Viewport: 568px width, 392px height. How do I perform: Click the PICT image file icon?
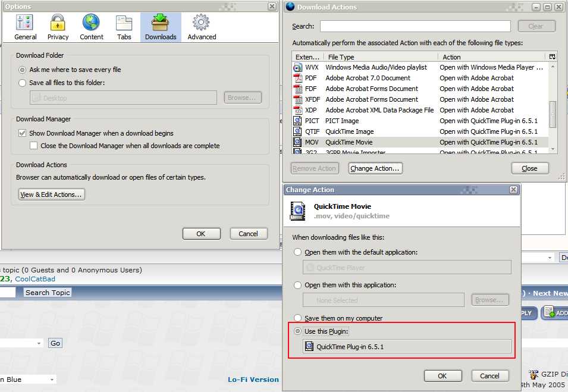[x=297, y=121]
